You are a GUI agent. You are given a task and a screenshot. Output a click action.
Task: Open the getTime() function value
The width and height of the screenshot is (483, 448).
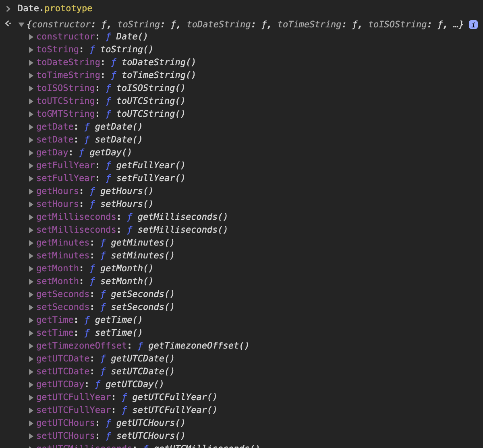tap(118, 320)
